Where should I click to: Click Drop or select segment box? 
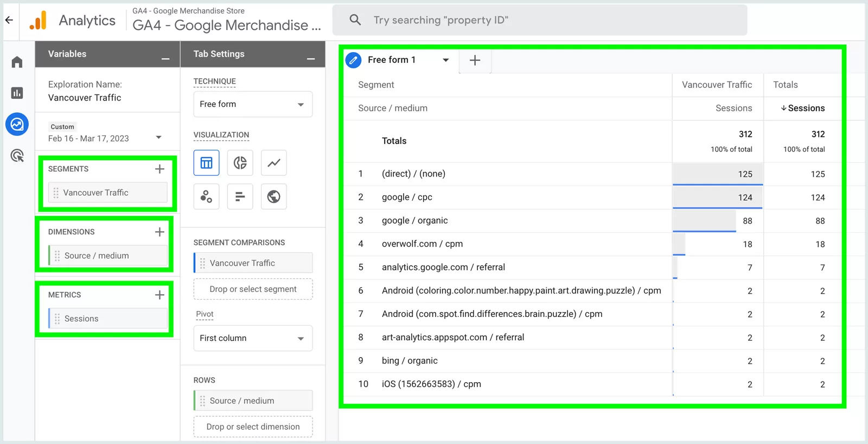253,289
